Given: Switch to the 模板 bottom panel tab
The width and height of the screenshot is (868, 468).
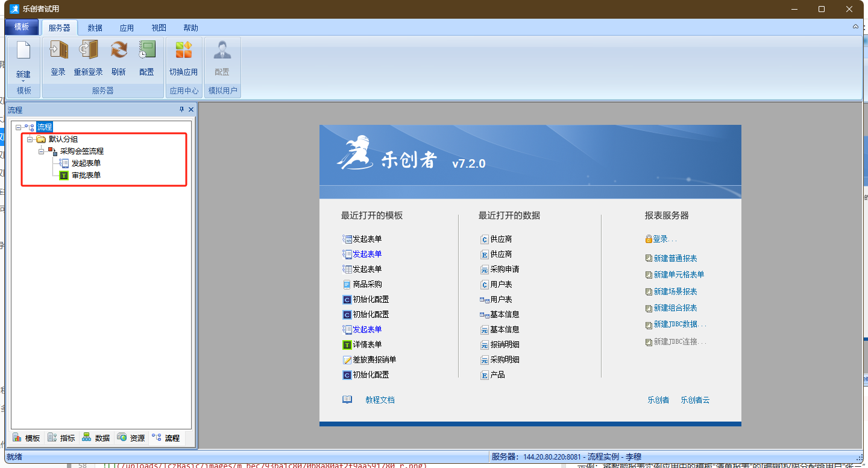Looking at the screenshot, I should click(x=26, y=438).
